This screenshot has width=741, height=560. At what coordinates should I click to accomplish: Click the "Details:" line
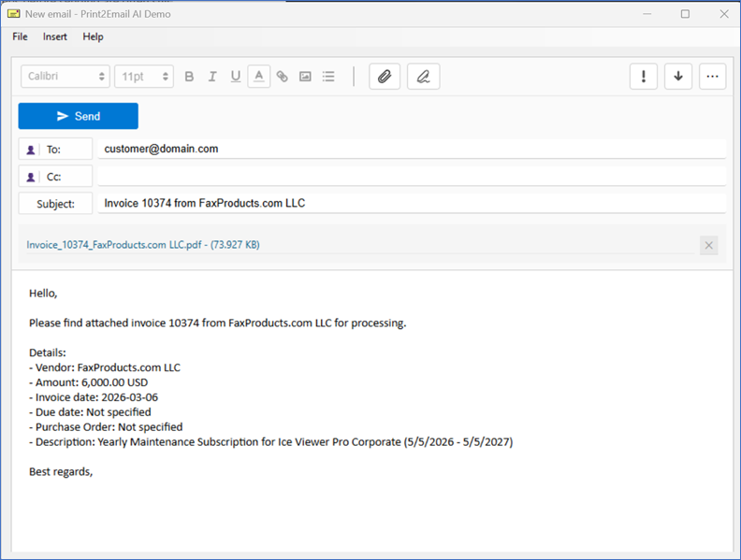(x=48, y=352)
